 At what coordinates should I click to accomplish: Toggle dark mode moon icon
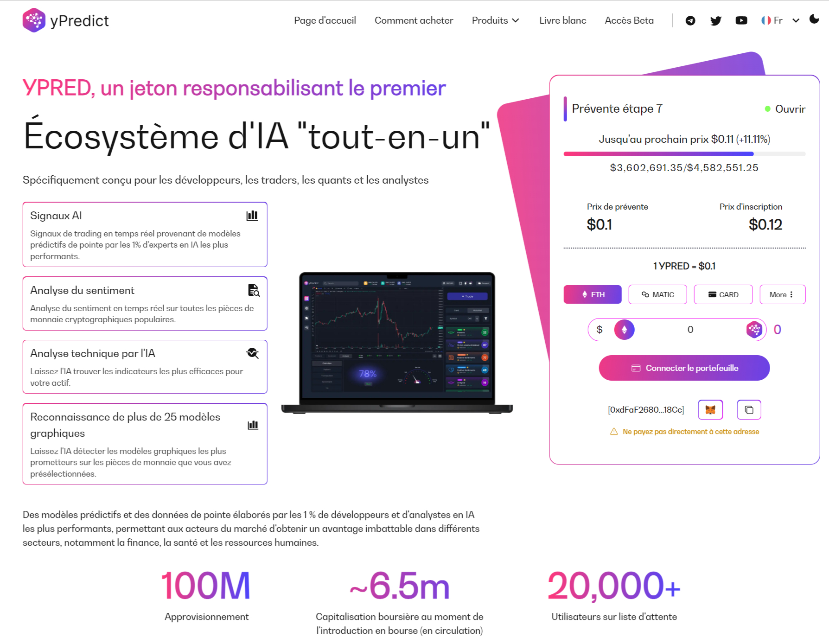click(x=814, y=19)
